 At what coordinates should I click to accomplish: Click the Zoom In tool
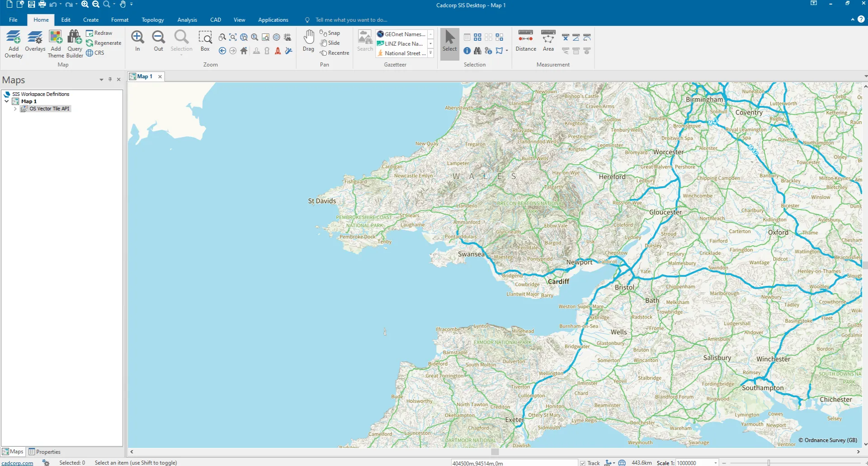click(137, 41)
